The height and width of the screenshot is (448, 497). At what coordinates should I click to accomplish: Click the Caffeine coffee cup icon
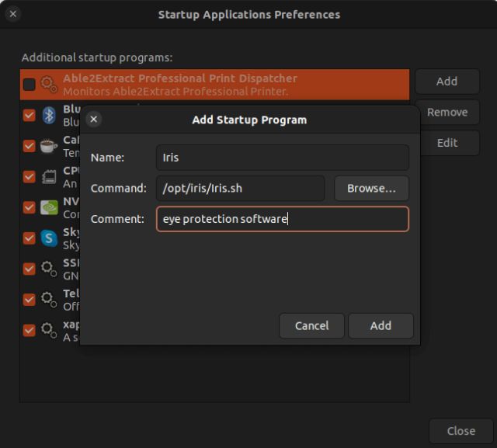[49, 145]
